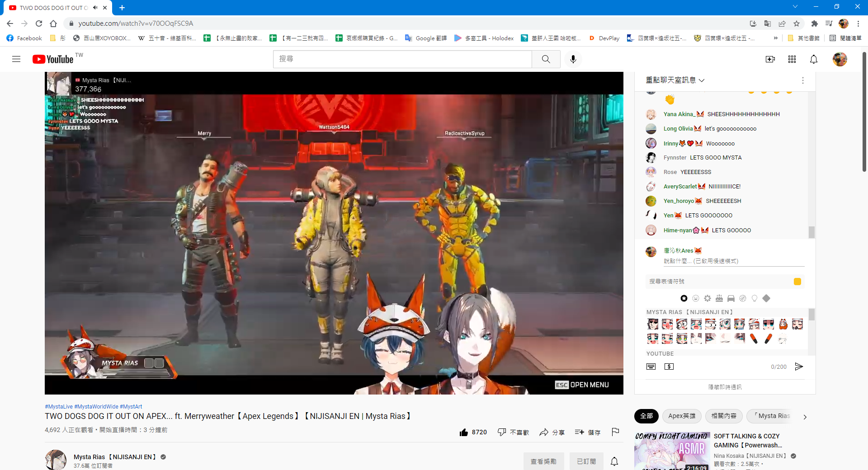Image resolution: width=868 pixels, height=470 pixels.
Task: Expand the hidden bookmarks chevron on bookmarks bar
Action: 776,38
